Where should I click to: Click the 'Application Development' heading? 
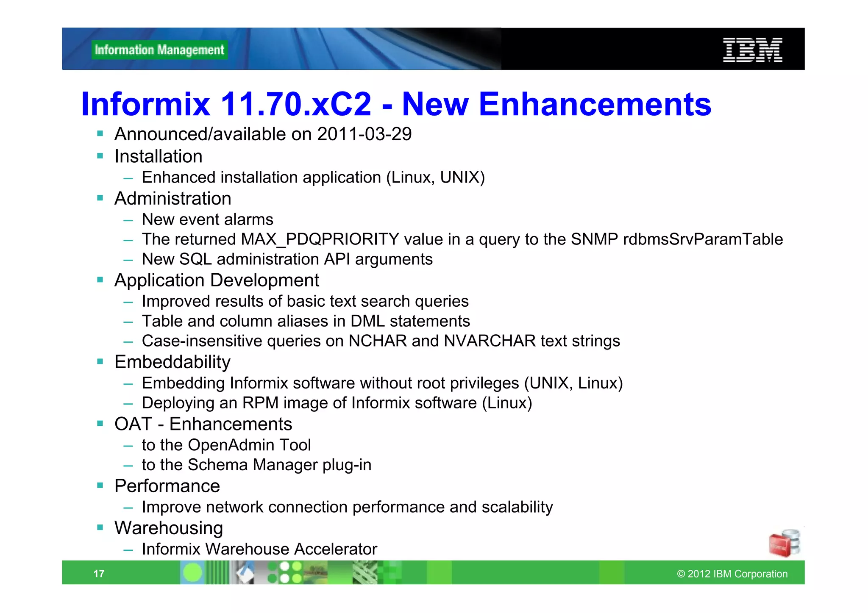tap(217, 280)
